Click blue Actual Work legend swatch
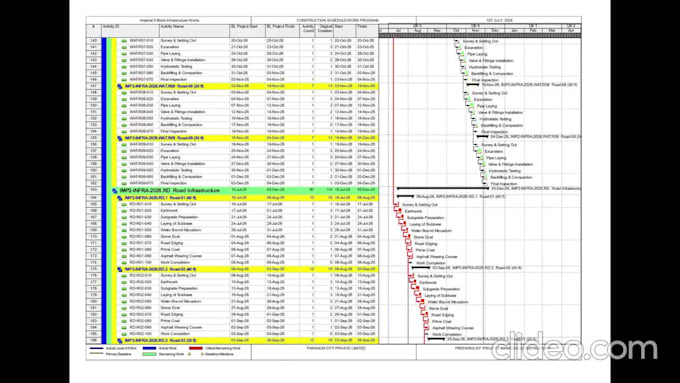This screenshot has width=680, height=383. [x=149, y=348]
